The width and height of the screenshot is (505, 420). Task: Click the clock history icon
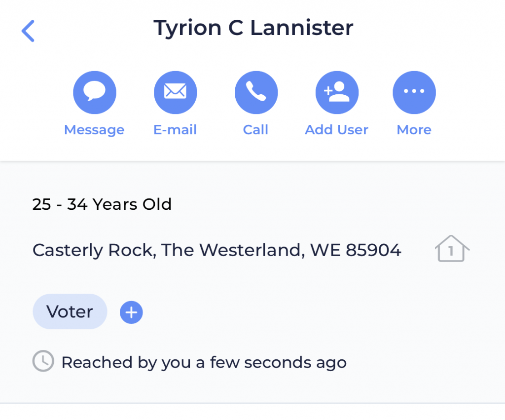pos(43,361)
